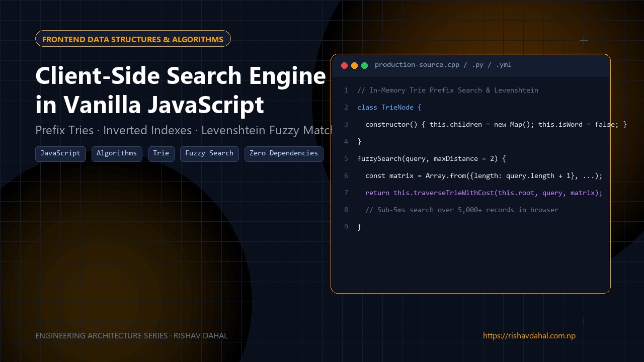Screen dimensions: 644x362
Task: Click the production-source.cpp file title
Action: [443, 65]
